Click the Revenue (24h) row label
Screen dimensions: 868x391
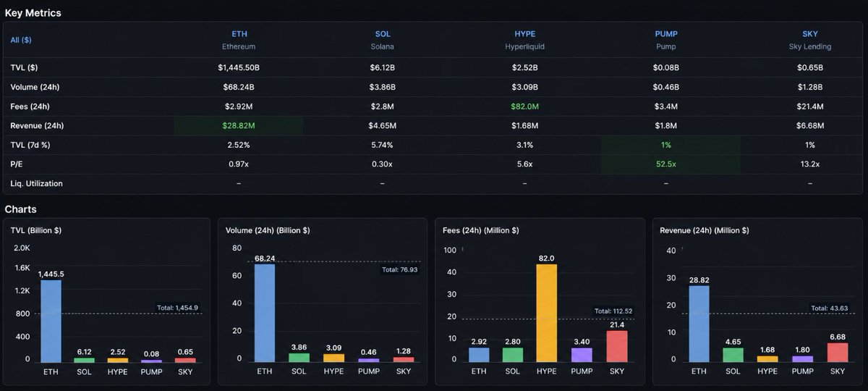point(37,126)
